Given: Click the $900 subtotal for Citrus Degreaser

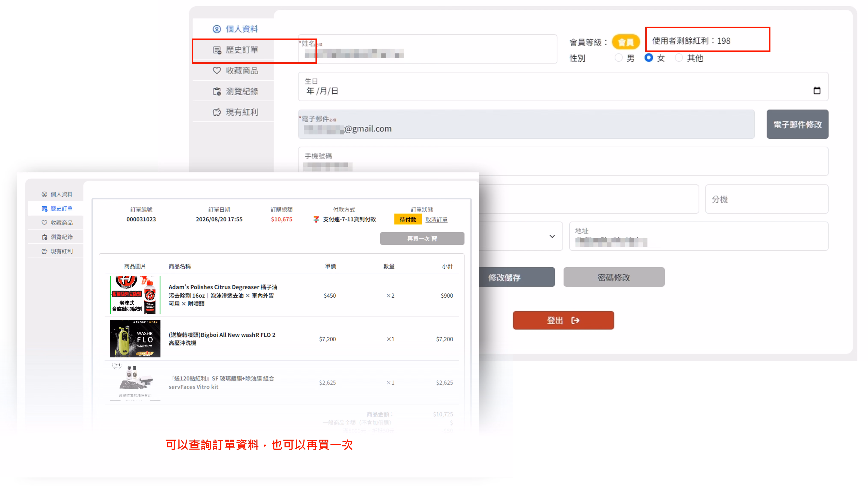Looking at the screenshot, I should (447, 296).
